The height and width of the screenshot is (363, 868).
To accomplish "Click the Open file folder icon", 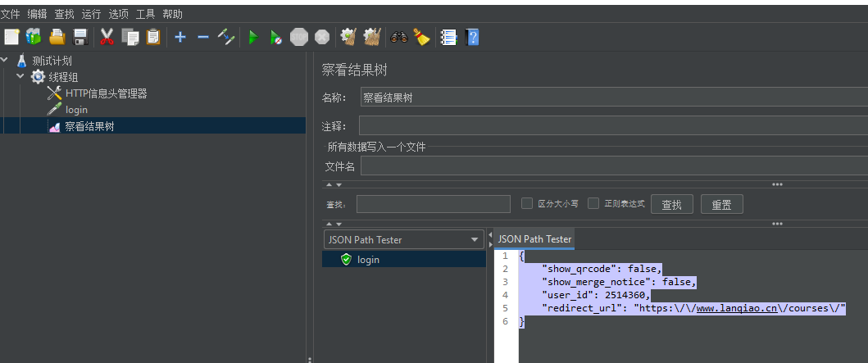I will pos(57,37).
